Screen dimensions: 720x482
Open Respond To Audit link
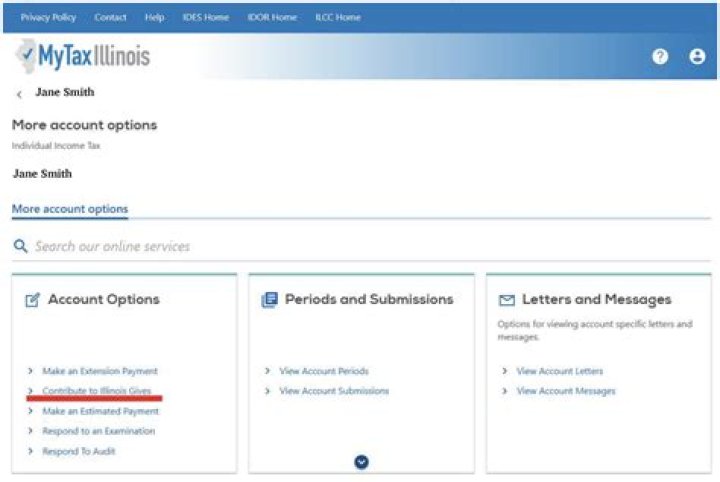pos(79,451)
